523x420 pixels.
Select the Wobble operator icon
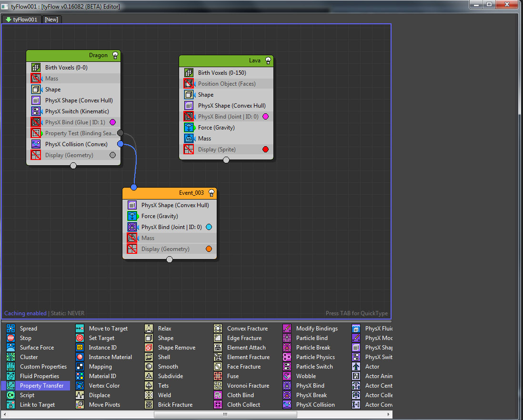pyautogui.click(x=287, y=376)
